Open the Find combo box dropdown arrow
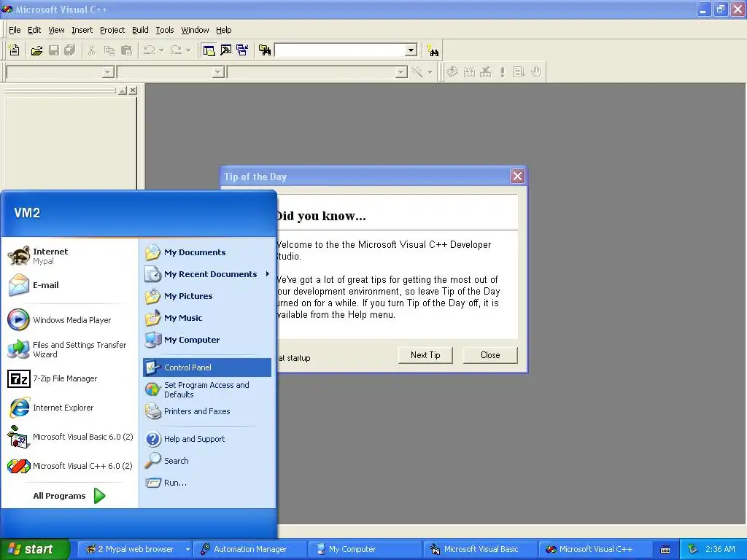The image size is (747, 560). click(411, 50)
